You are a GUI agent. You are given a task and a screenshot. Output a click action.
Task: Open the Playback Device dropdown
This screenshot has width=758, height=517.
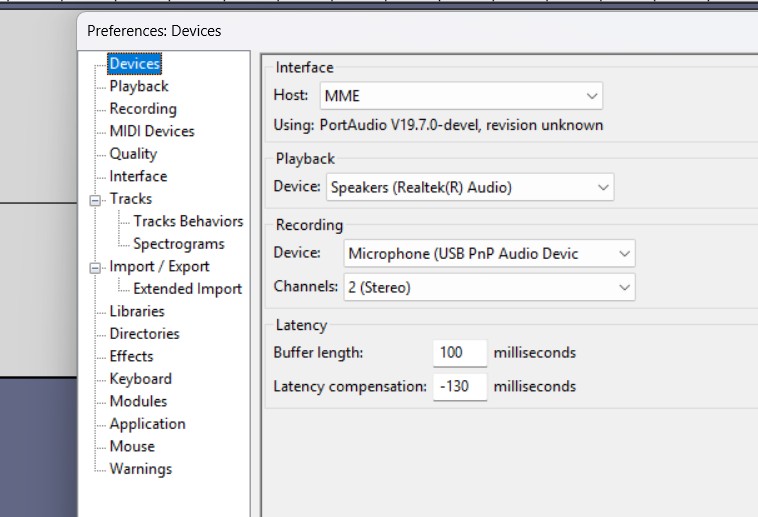tap(469, 187)
